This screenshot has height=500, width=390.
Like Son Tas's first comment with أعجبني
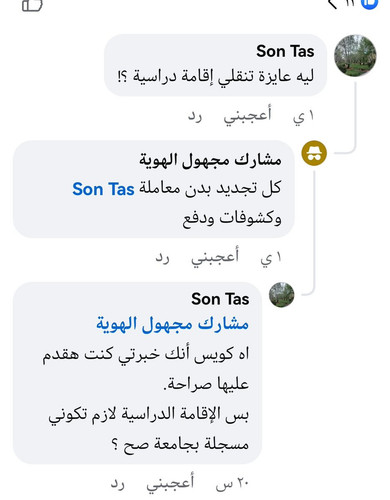pos(247,115)
